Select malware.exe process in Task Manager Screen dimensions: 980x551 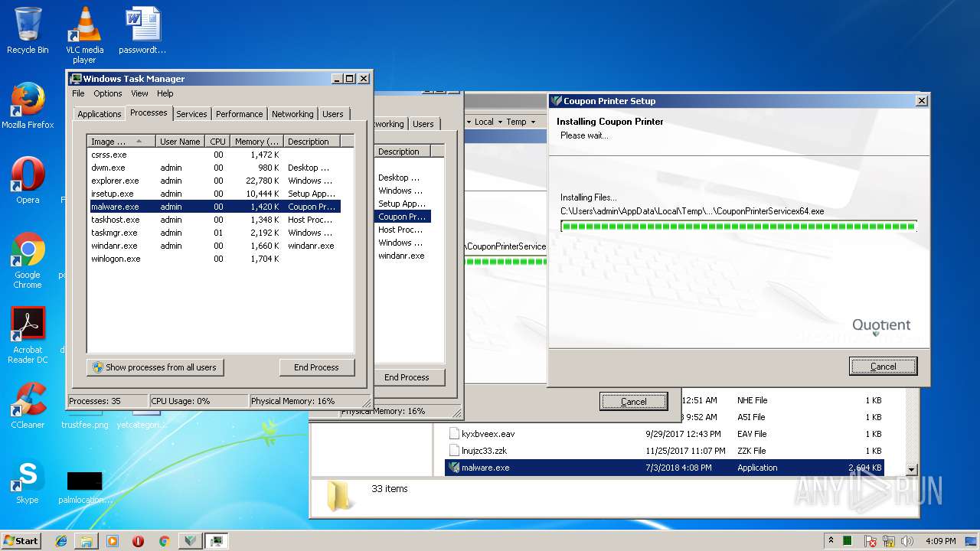214,207
